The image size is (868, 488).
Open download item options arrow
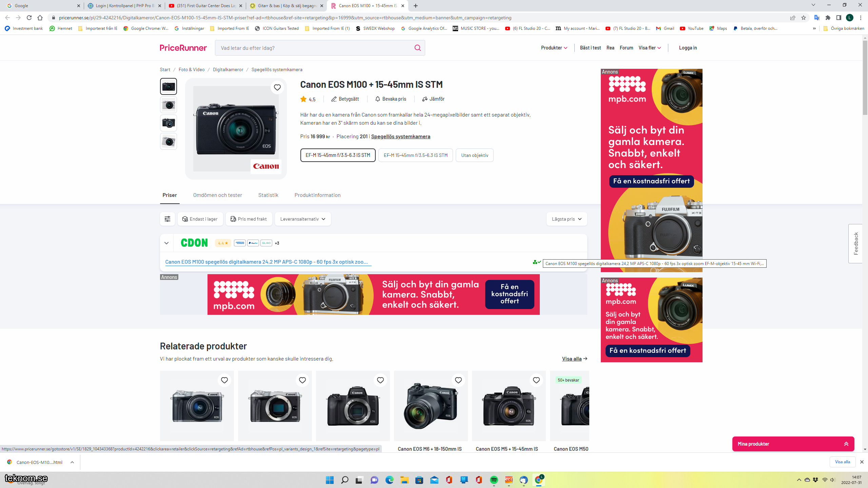click(72, 462)
